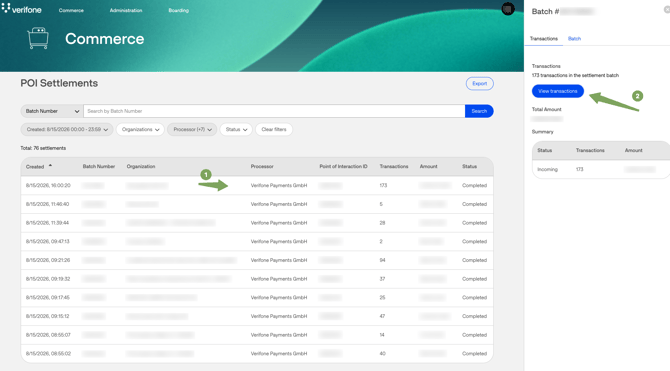
Task: Open the Boarding menu
Action: pyautogui.click(x=179, y=10)
